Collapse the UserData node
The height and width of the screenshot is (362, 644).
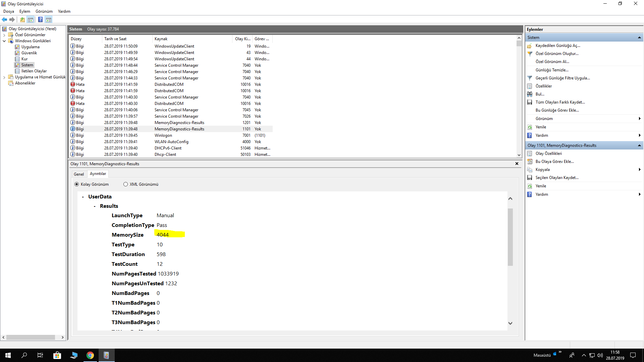83,197
